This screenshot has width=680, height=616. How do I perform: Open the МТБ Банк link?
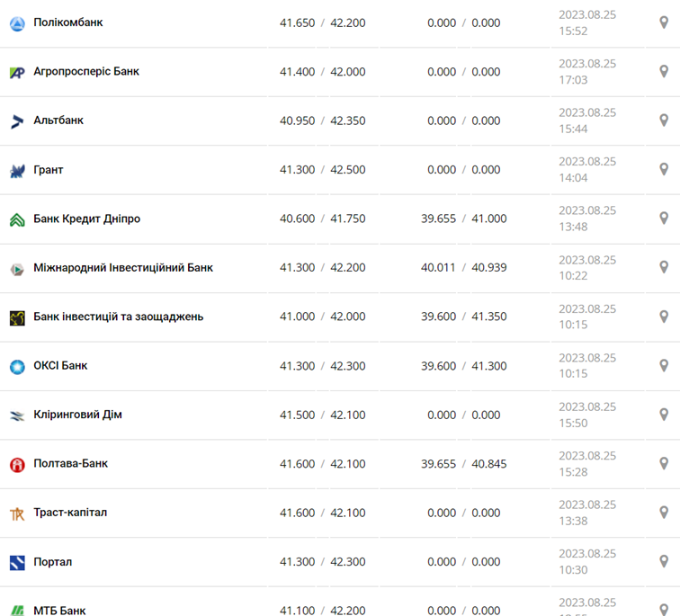point(59,611)
